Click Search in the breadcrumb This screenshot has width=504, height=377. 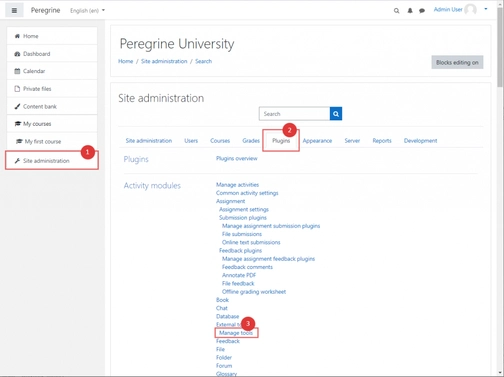pos(203,61)
